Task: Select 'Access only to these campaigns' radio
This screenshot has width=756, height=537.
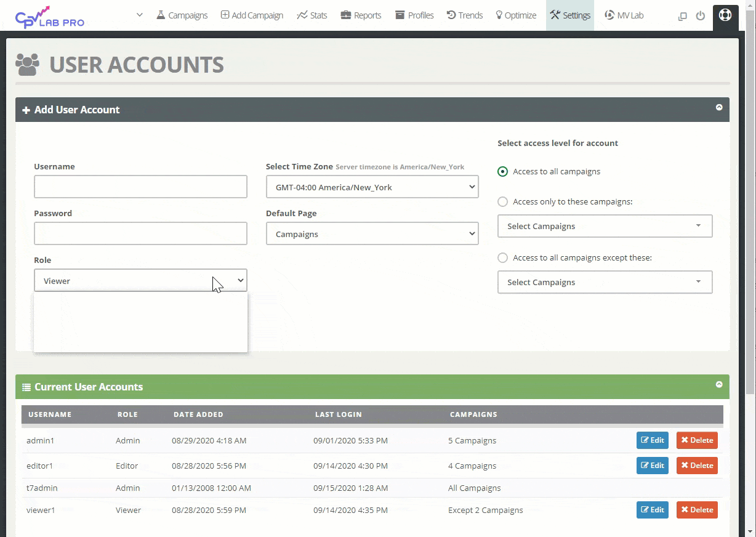Action: (x=503, y=202)
